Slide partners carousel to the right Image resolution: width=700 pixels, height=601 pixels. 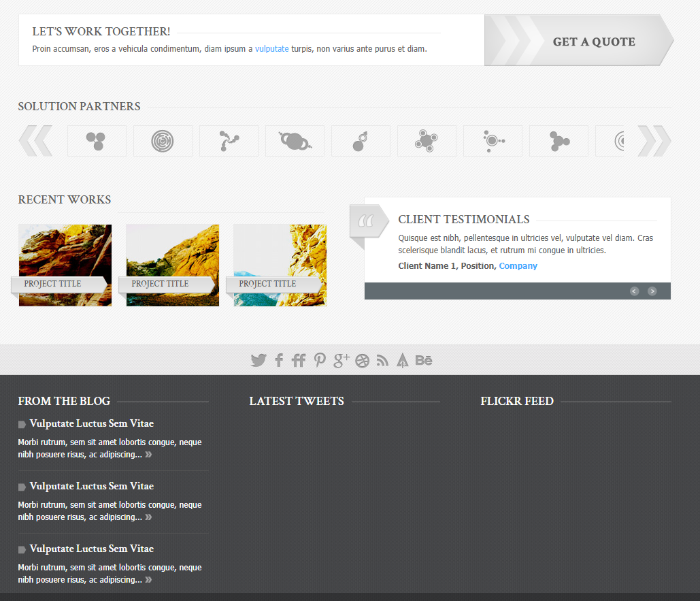[654, 141]
